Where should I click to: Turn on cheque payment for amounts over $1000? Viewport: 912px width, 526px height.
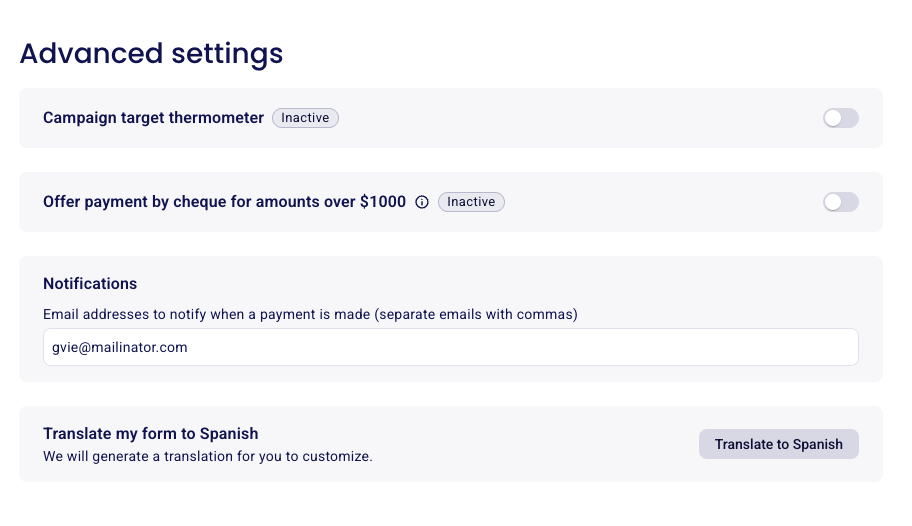(x=840, y=202)
